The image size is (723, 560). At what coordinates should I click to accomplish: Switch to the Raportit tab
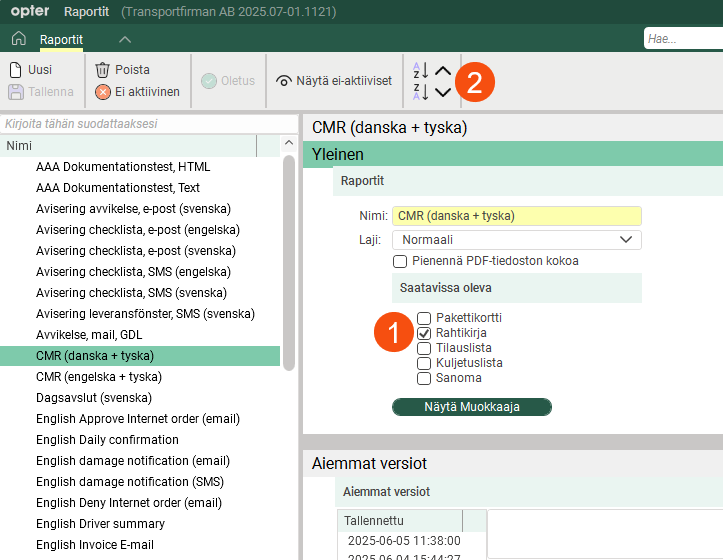[x=61, y=39]
